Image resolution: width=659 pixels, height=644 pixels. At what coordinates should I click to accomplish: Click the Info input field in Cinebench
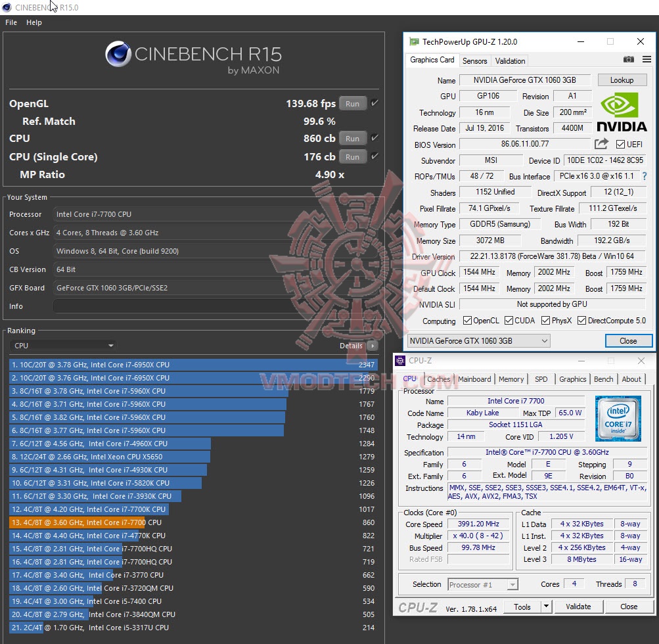tap(216, 306)
